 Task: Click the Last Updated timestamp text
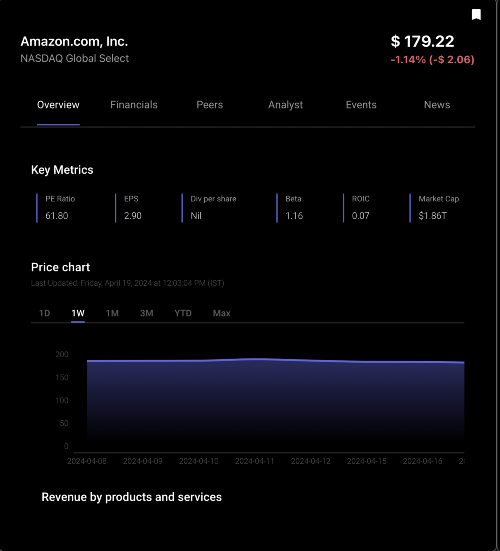click(128, 283)
